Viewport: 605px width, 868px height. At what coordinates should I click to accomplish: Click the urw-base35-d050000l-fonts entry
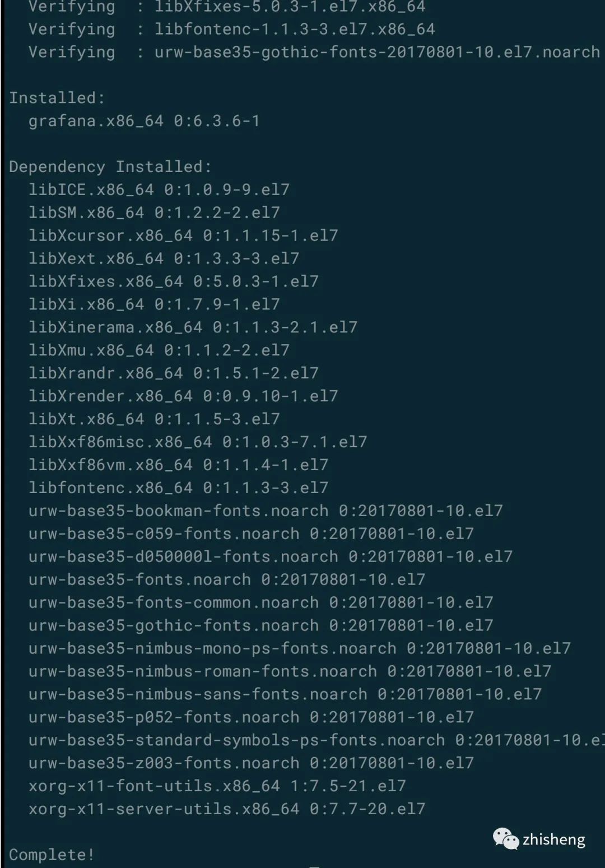point(271,557)
